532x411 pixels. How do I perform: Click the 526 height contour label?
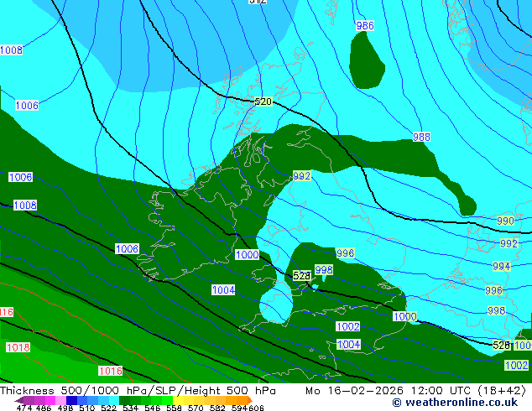pyautogui.click(x=502, y=346)
